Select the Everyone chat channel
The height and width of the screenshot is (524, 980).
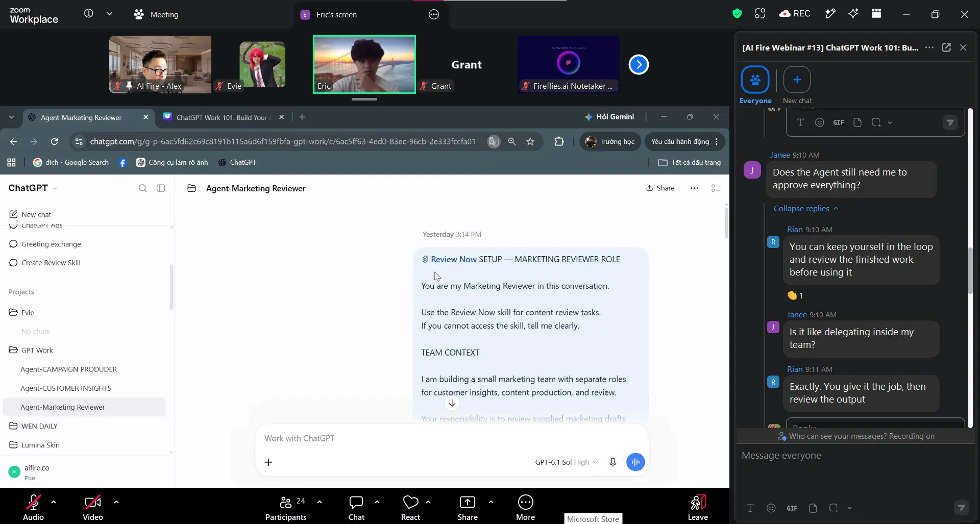coord(755,85)
